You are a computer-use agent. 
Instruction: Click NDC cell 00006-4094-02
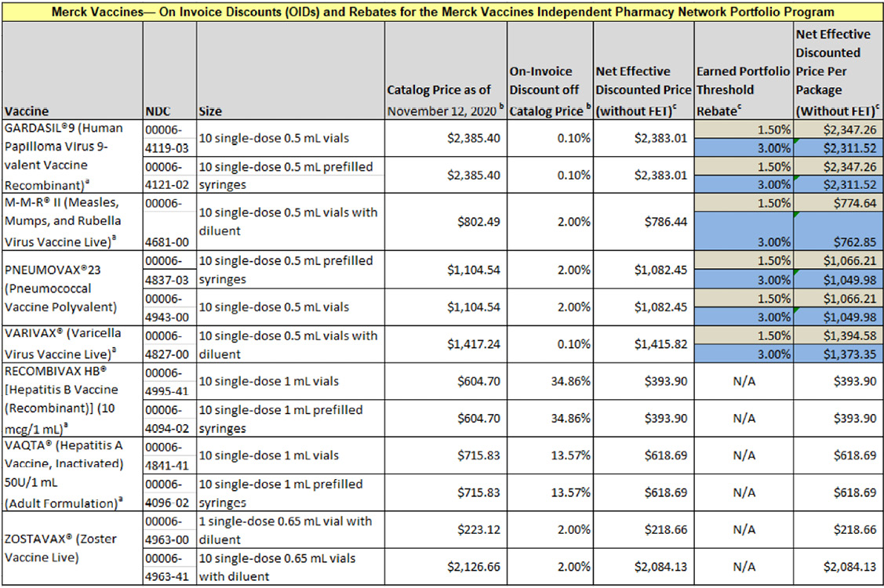169,419
